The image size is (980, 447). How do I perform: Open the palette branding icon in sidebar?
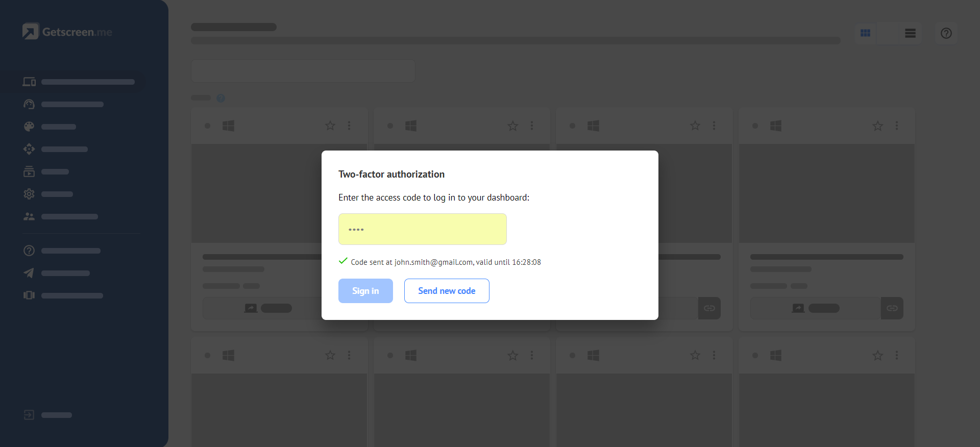coord(29,127)
